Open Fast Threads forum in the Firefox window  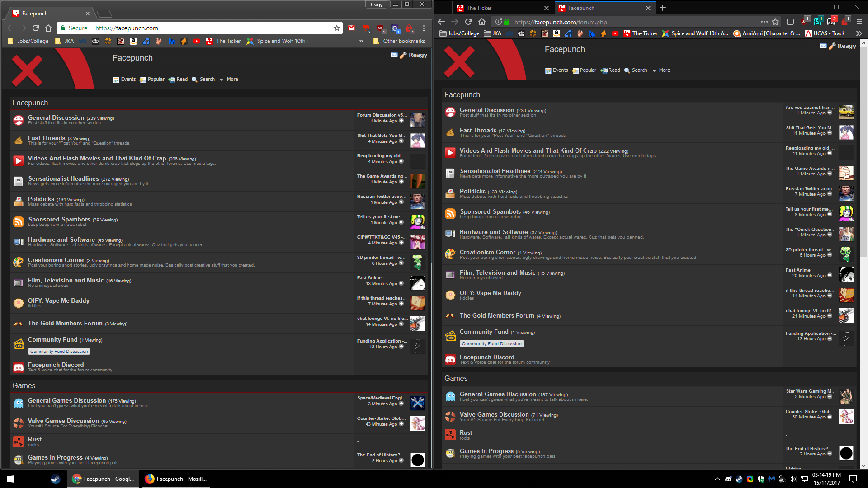pos(478,130)
